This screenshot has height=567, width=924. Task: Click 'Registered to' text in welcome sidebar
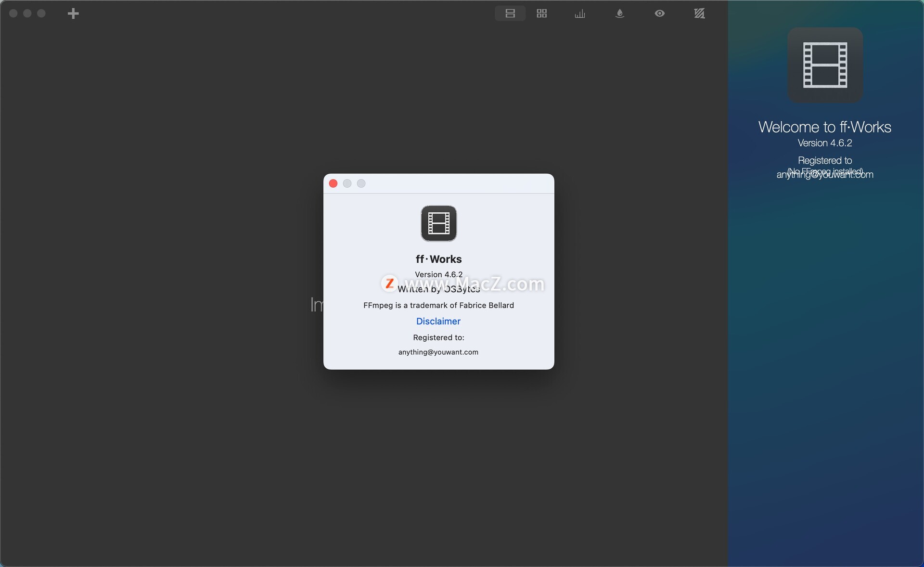point(825,160)
